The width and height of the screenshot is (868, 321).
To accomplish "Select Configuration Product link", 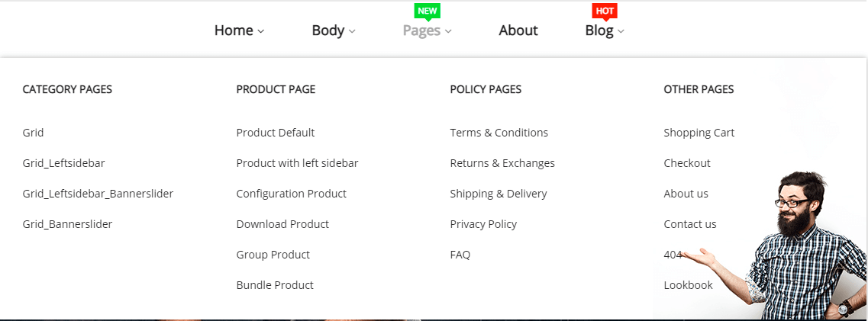I will point(292,194).
